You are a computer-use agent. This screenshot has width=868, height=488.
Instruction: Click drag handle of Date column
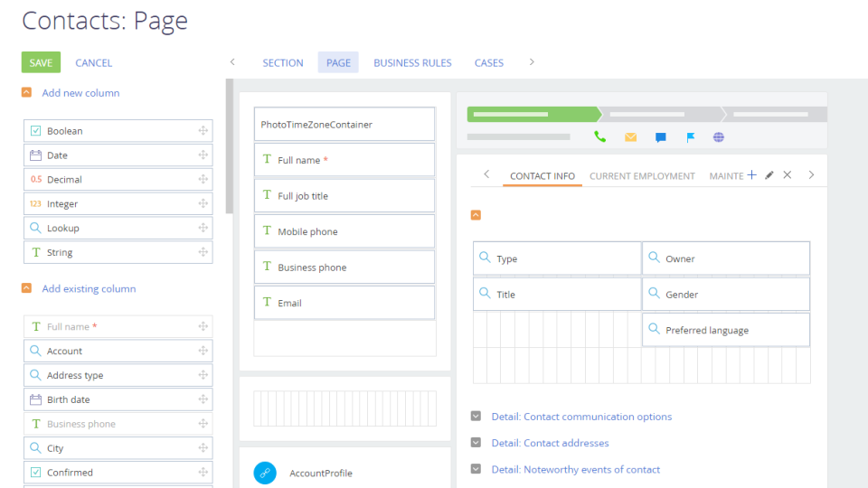tap(203, 155)
